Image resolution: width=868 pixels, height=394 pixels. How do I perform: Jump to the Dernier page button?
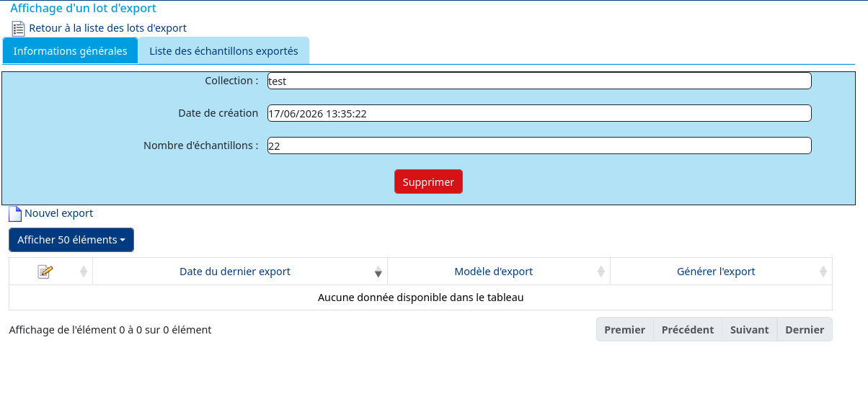(x=805, y=329)
